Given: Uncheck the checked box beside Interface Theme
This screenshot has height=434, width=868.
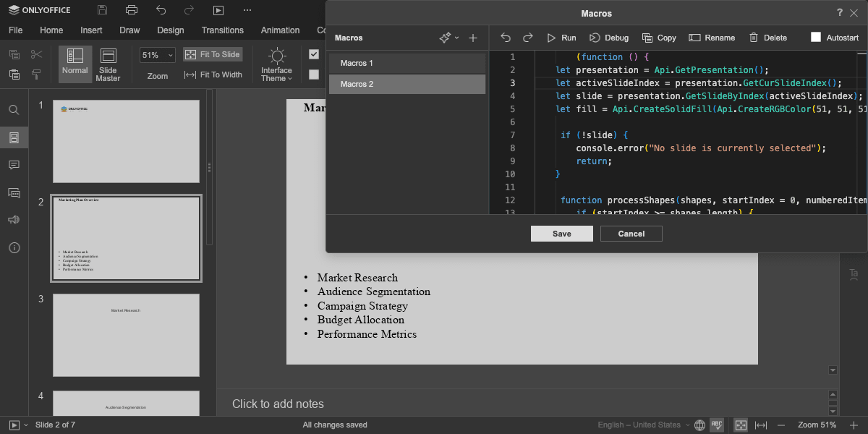Looking at the screenshot, I should (x=313, y=54).
